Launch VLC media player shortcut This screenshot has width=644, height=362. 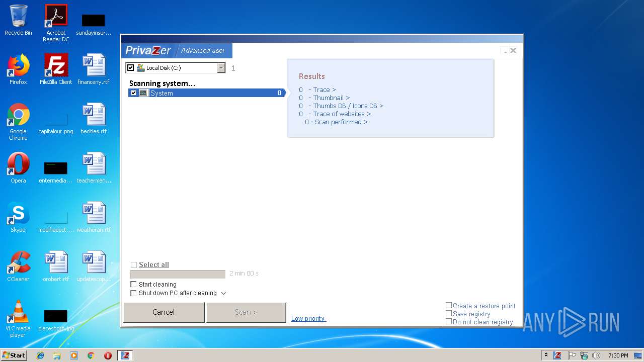[18, 319]
